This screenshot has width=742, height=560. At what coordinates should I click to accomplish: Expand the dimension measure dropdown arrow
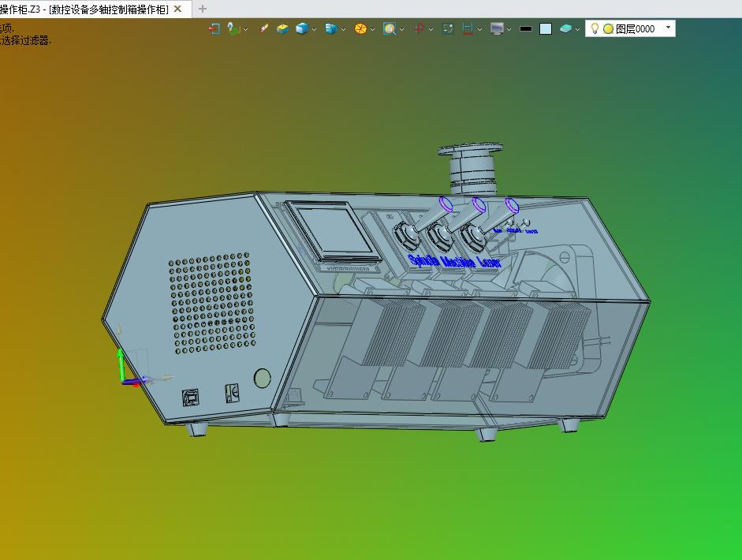point(479,29)
